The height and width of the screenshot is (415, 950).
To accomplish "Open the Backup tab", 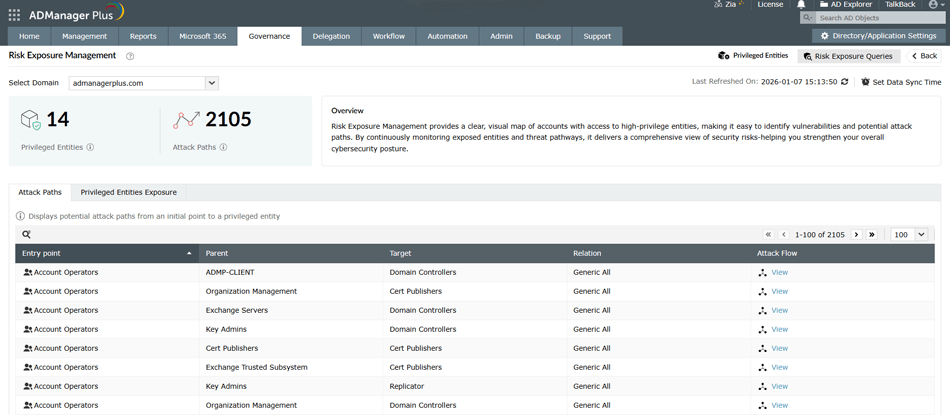I will (x=548, y=36).
